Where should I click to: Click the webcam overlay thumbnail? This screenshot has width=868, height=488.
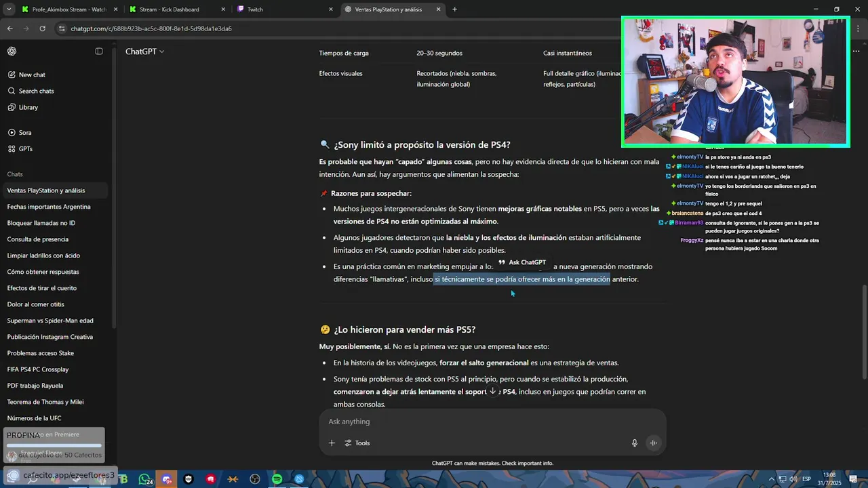[x=735, y=81]
